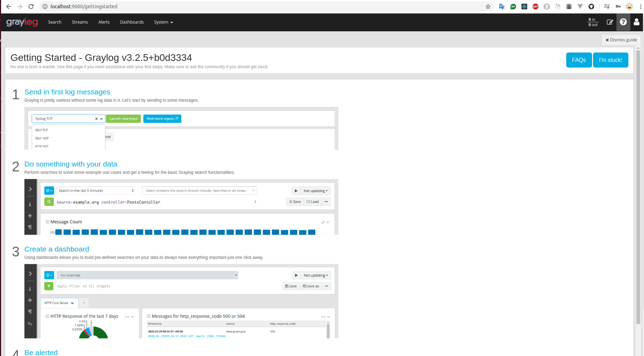Open the stream selection dropdown in step 2
The image size is (644, 356).
click(199, 191)
